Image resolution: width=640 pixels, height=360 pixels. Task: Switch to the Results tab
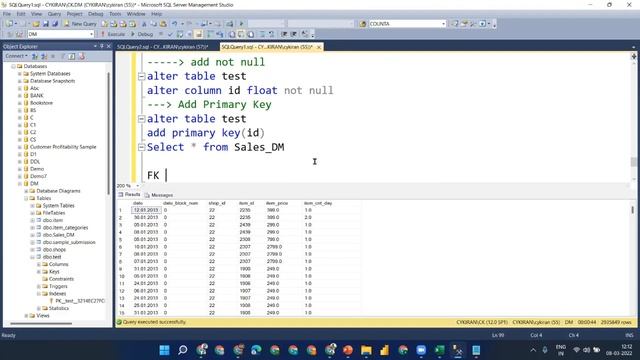(129, 195)
